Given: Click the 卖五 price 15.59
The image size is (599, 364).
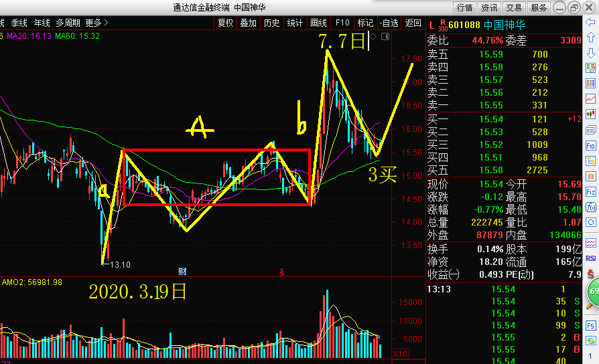Looking at the screenshot, I should 491,55.
